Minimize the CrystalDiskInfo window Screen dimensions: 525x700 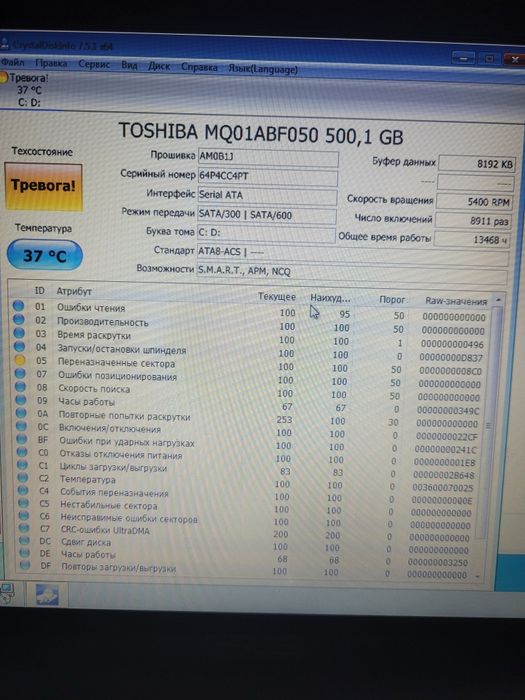(x=463, y=58)
